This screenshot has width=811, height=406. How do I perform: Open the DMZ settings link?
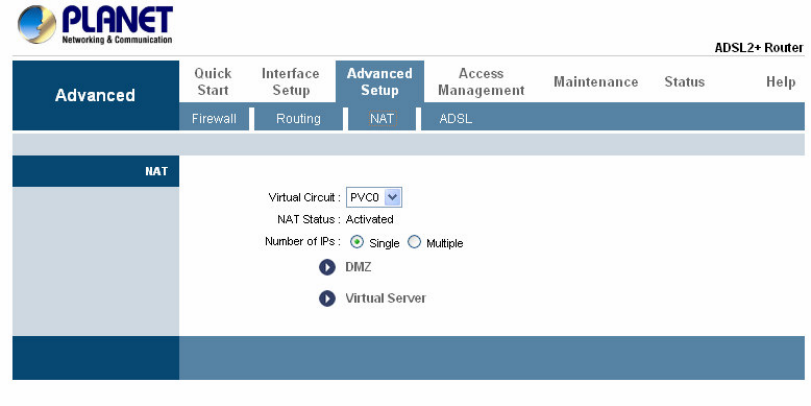pyautogui.click(x=358, y=268)
